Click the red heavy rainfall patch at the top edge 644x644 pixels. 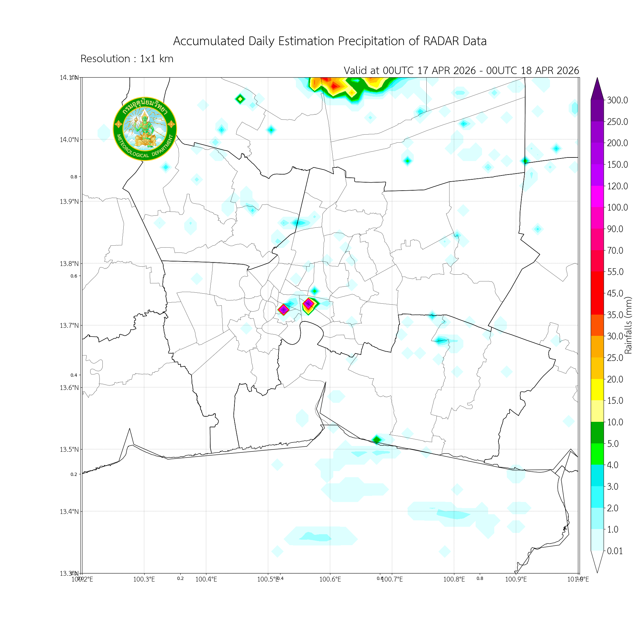[x=334, y=86]
